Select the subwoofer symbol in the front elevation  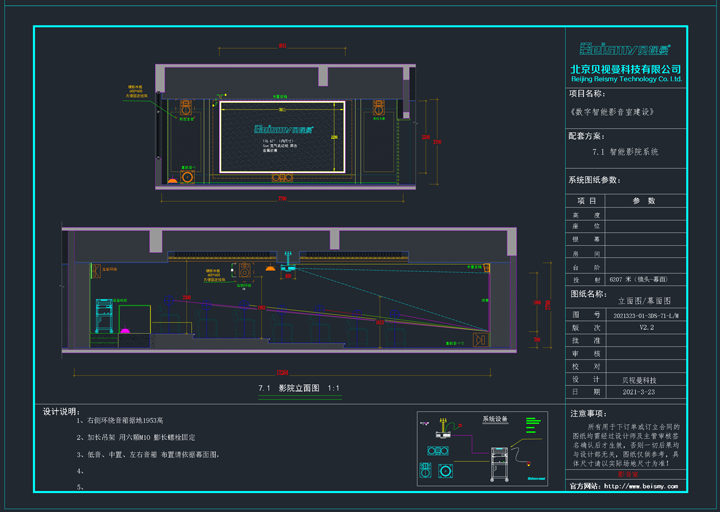(x=187, y=177)
